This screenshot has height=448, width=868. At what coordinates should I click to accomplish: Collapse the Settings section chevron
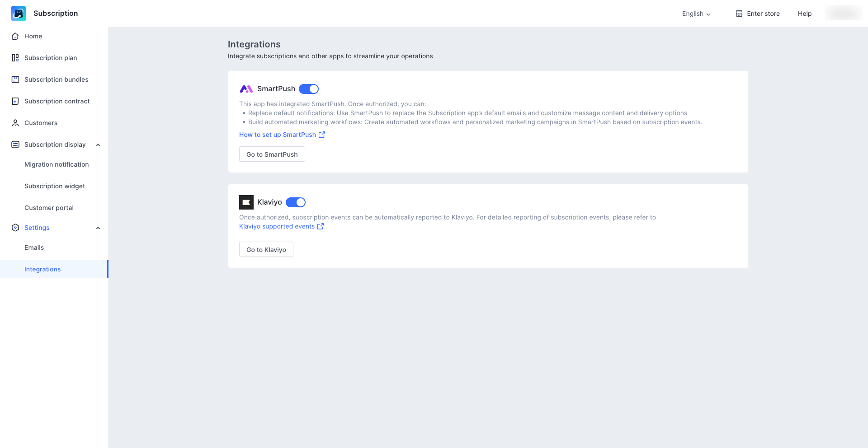coord(98,228)
